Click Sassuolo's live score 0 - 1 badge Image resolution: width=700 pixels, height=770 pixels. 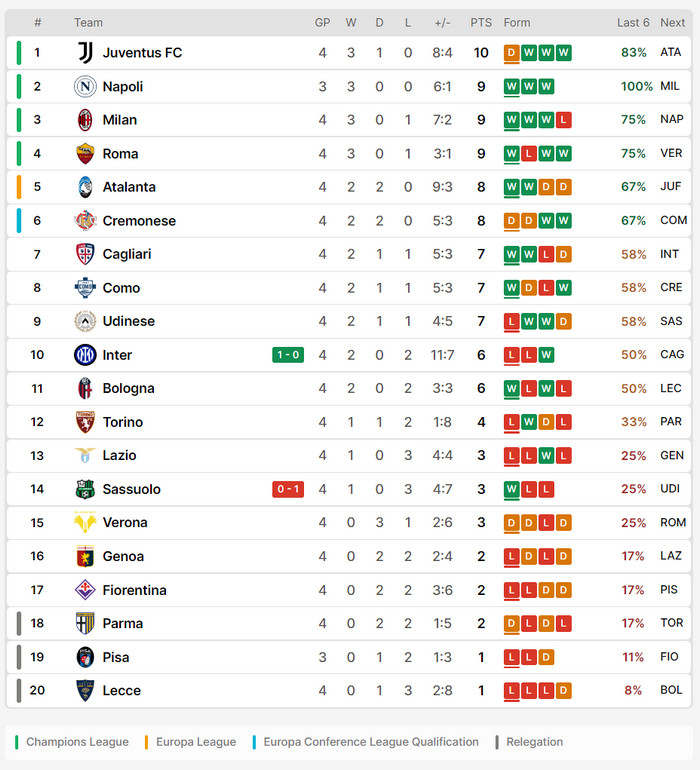(x=287, y=489)
